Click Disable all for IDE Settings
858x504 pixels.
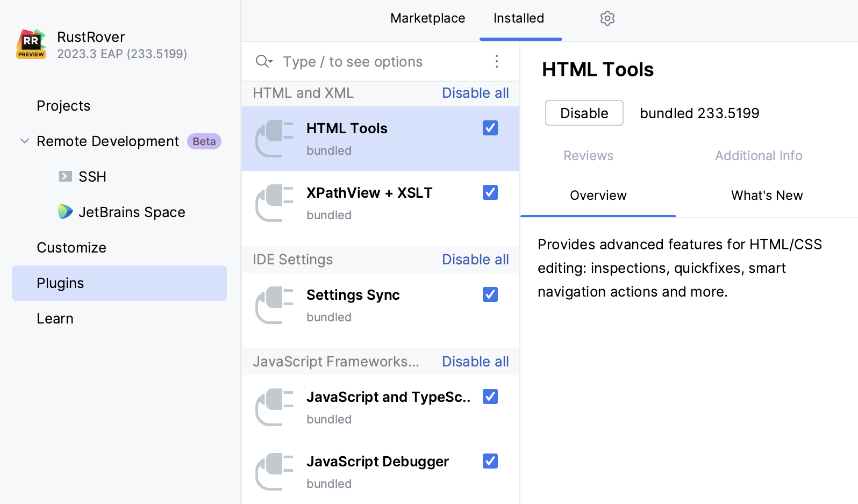pos(475,260)
